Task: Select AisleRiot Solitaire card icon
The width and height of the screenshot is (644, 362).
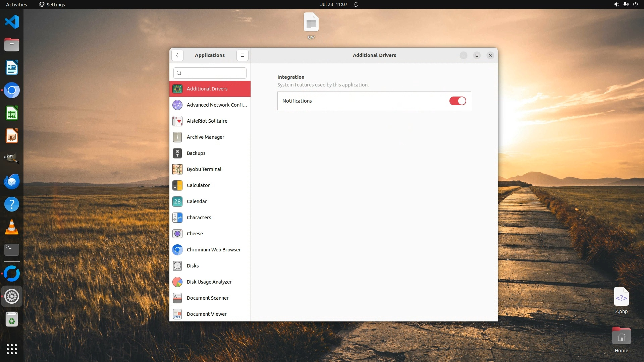Action: (177, 121)
